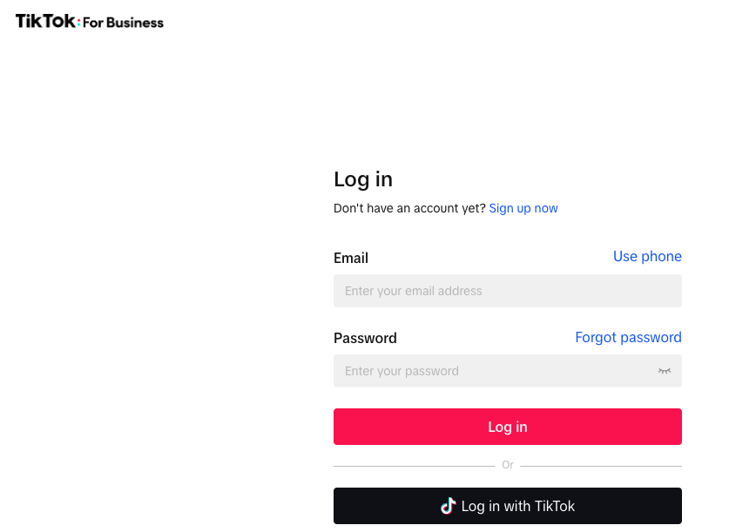Image resolution: width=756 pixels, height=532 pixels.
Task: Focus the email address input field
Action: (507, 291)
